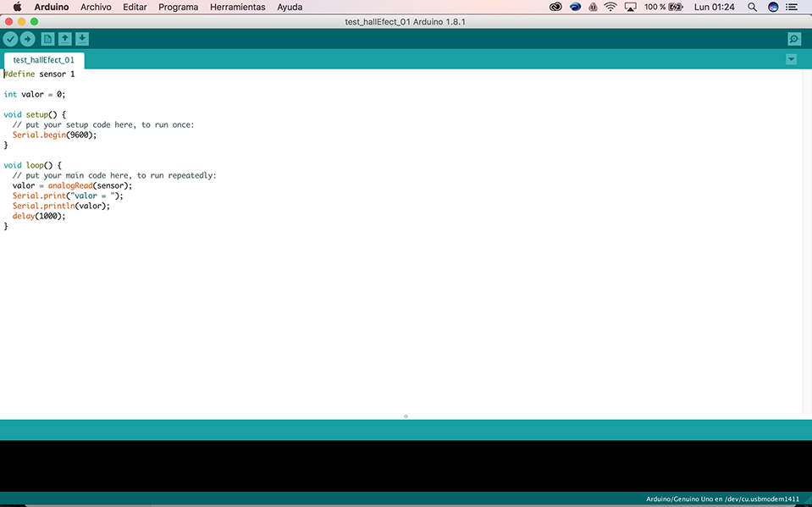Click the setup comment 'to run once:' line
This screenshot has width=812, height=507.
(x=103, y=124)
